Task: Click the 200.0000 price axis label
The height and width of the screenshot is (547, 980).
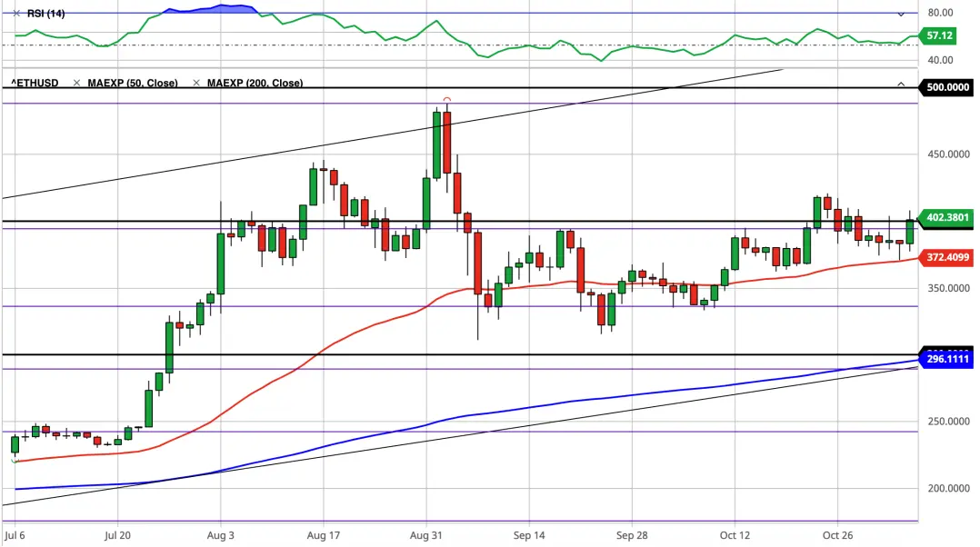Action: pyautogui.click(x=949, y=488)
